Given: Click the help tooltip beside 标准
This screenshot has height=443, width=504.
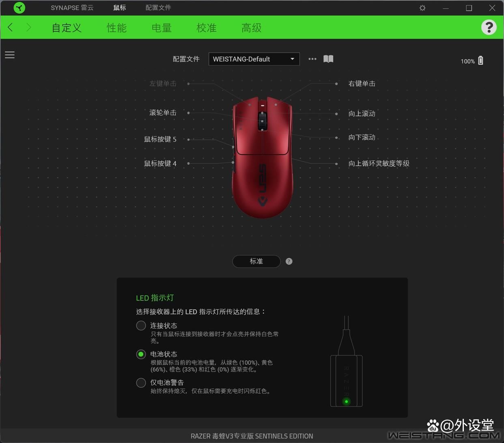Looking at the screenshot, I should (x=289, y=261).
